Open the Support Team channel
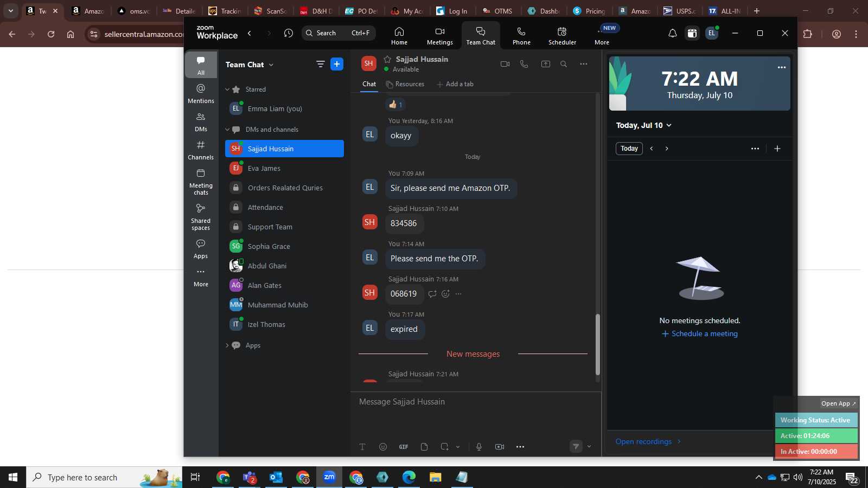This screenshot has height=488, width=868. tap(284, 227)
